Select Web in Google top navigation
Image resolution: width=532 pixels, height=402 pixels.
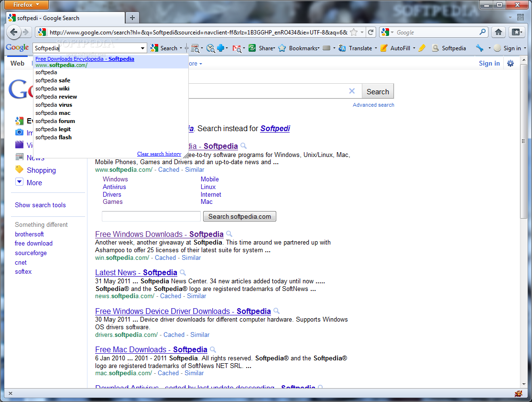17,63
